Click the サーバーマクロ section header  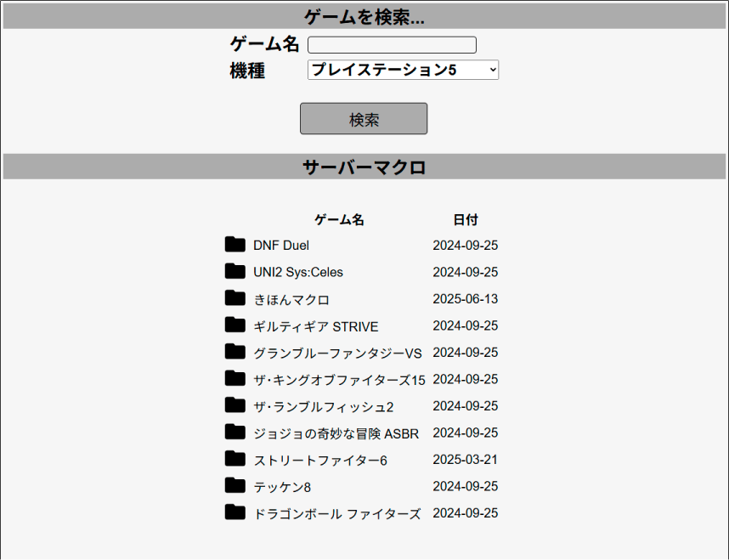(x=364, y=167)
